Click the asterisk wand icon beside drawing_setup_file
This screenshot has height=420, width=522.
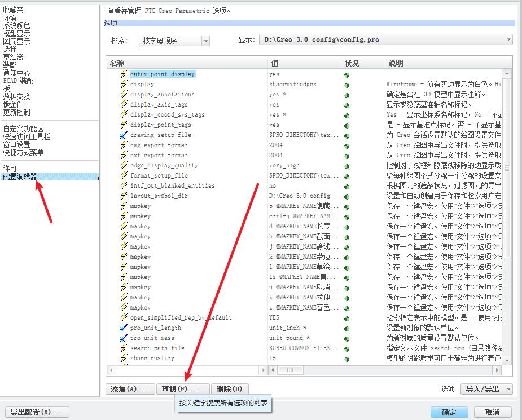[124, 135]
